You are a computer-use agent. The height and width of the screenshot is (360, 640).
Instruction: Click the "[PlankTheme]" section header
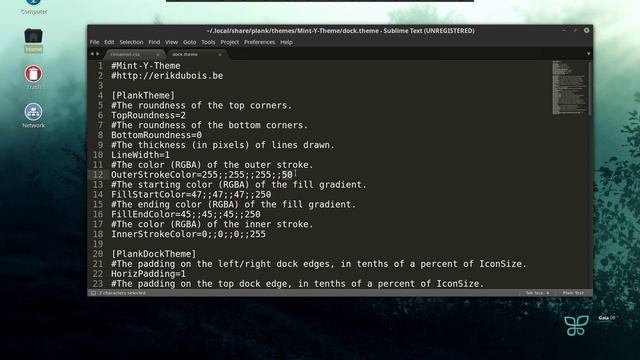pyautogui.click(x=143, y=96)
